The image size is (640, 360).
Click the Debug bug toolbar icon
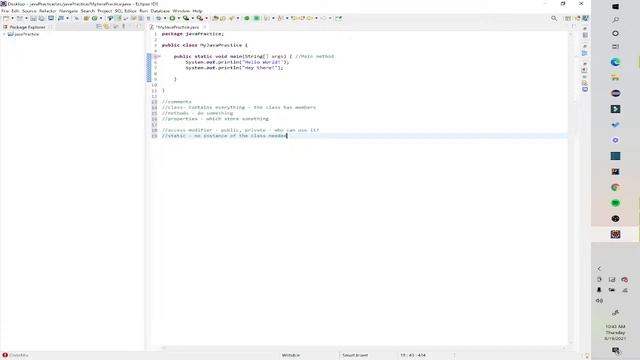158,18
